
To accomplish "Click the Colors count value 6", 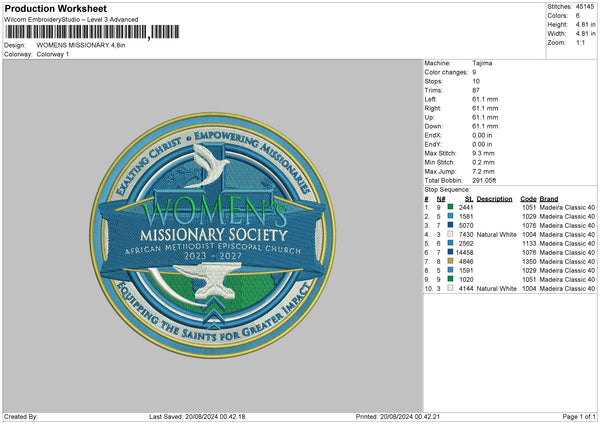I will (577, 16).
